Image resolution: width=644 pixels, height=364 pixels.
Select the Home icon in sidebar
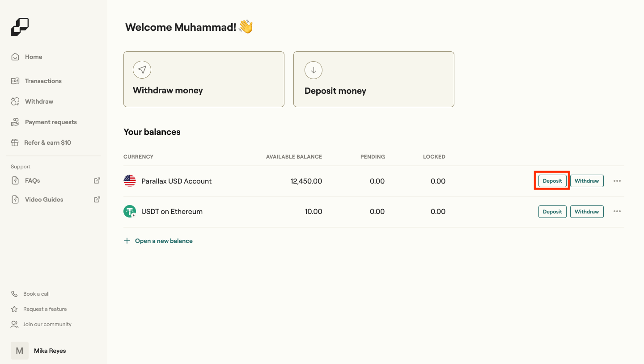[15, 57]
